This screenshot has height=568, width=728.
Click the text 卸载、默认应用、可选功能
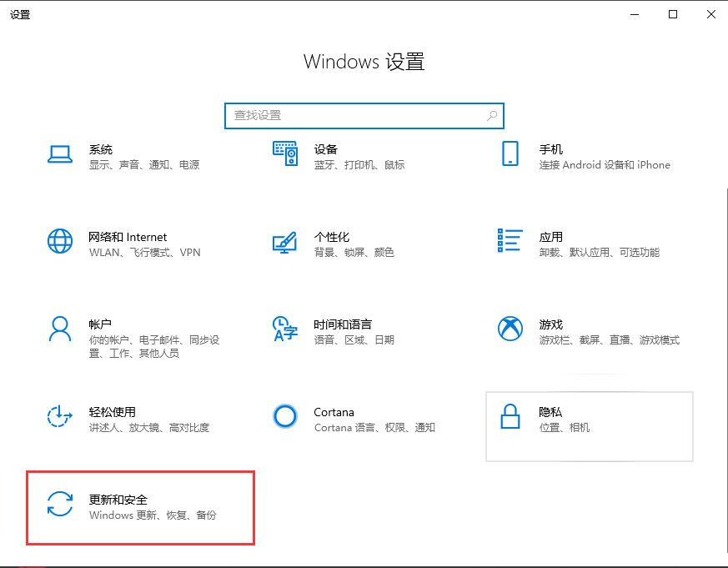point(599,252)
